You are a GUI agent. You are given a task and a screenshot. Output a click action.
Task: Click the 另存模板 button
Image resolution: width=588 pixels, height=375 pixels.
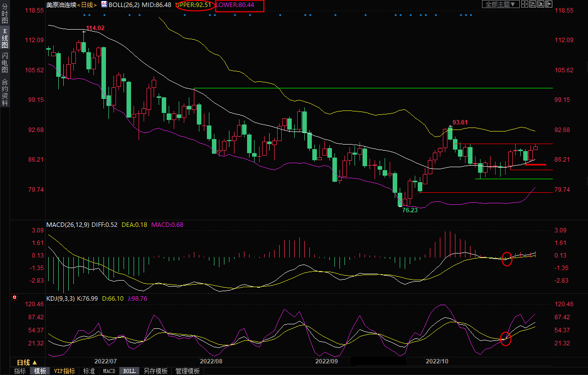pyautogui.click(x=155, y=371)
